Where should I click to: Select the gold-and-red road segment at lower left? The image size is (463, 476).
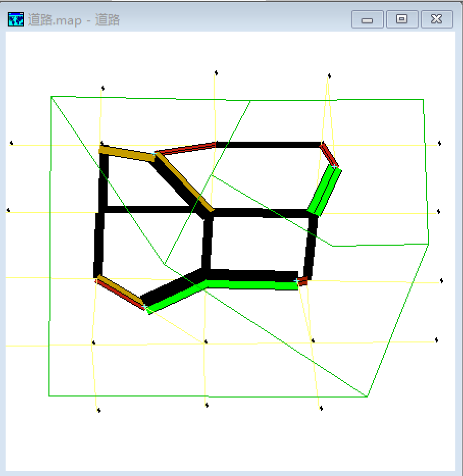tap(120, 292)
